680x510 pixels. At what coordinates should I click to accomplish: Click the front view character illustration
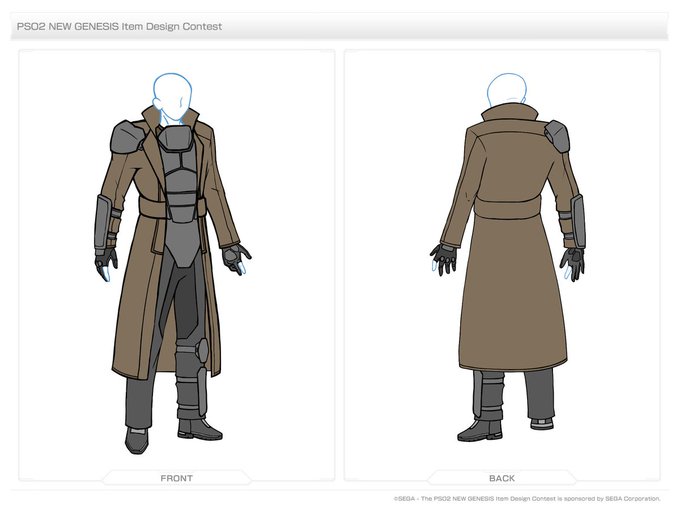coord(173,263)
